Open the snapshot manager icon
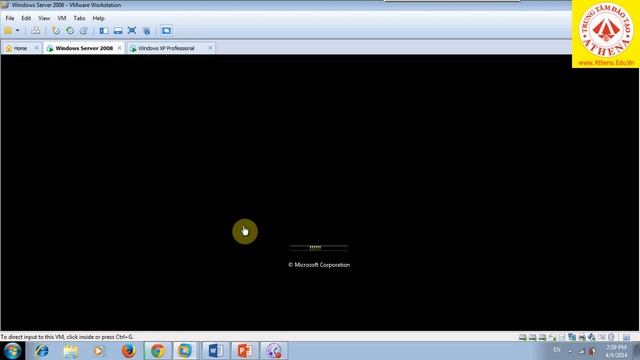This screenshot has width=640, height=360. point(84,31)
